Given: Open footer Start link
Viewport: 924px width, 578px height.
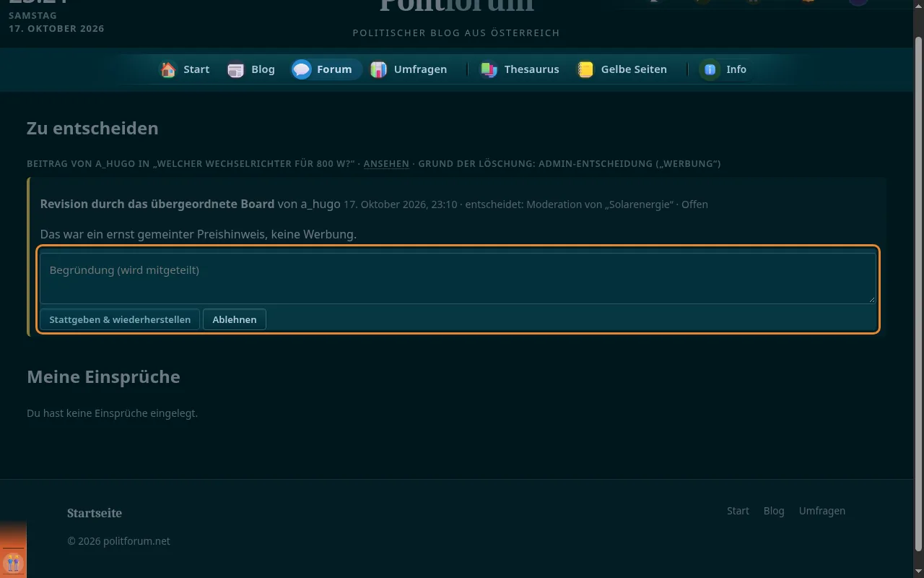Looking at the screenshot, I should pyautogui.click(x=738, y=511).
